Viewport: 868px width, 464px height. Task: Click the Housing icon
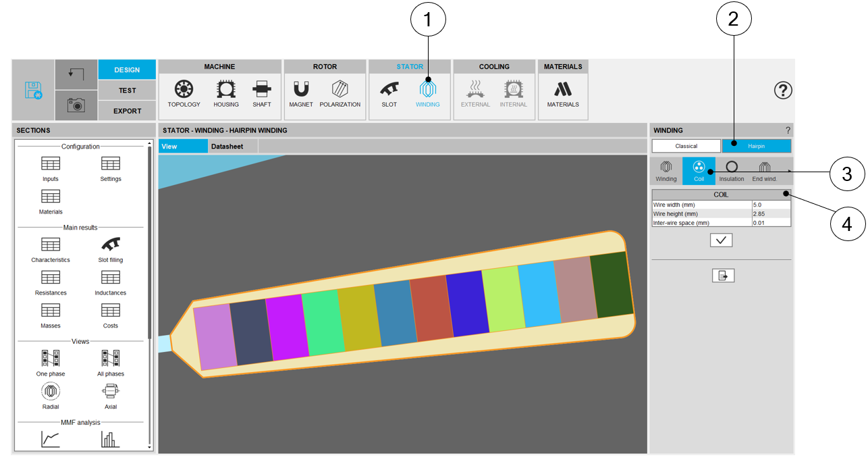226,94
